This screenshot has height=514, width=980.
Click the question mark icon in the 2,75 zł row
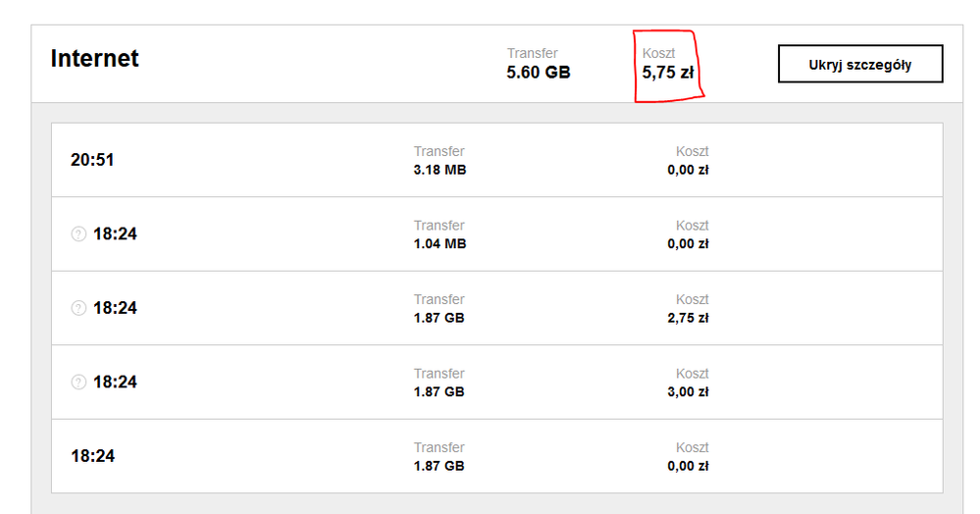[x=78, y=308]
